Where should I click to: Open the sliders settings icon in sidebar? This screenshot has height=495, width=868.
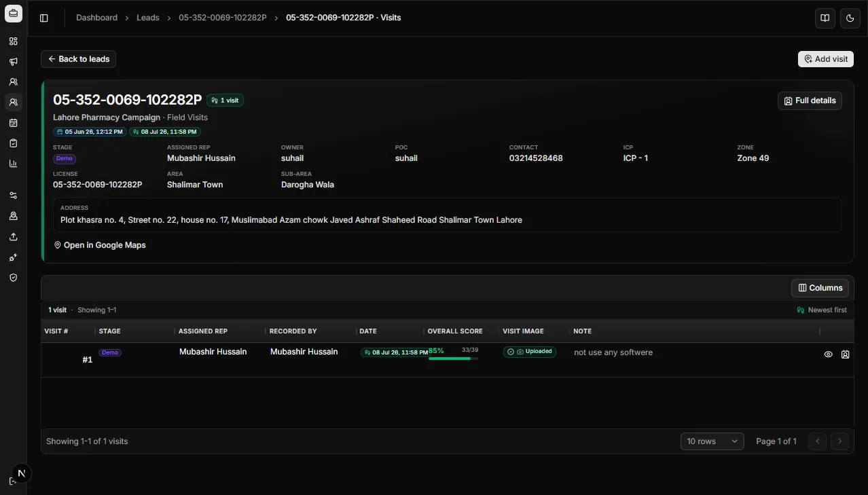(x=13, y=196)
